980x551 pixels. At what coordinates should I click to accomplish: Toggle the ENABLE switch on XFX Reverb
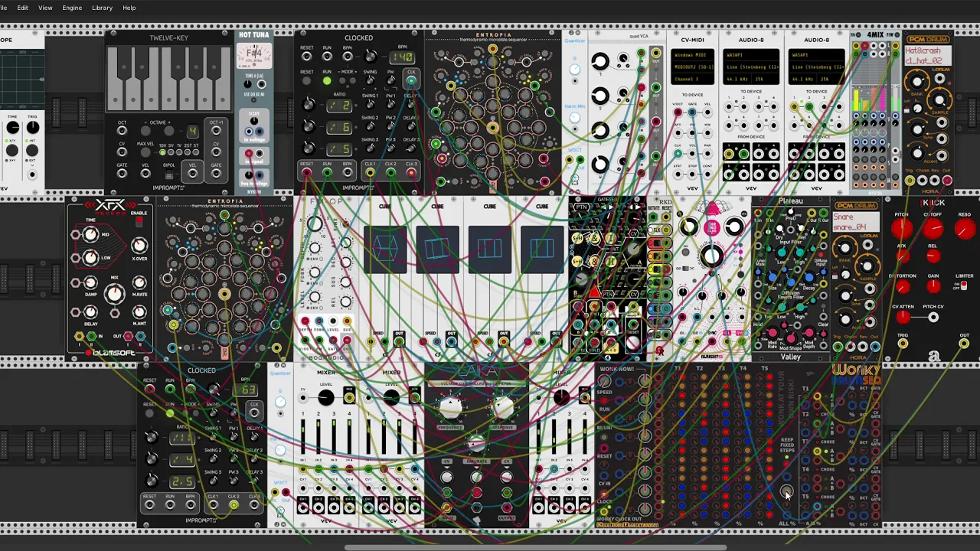(139, 221)
